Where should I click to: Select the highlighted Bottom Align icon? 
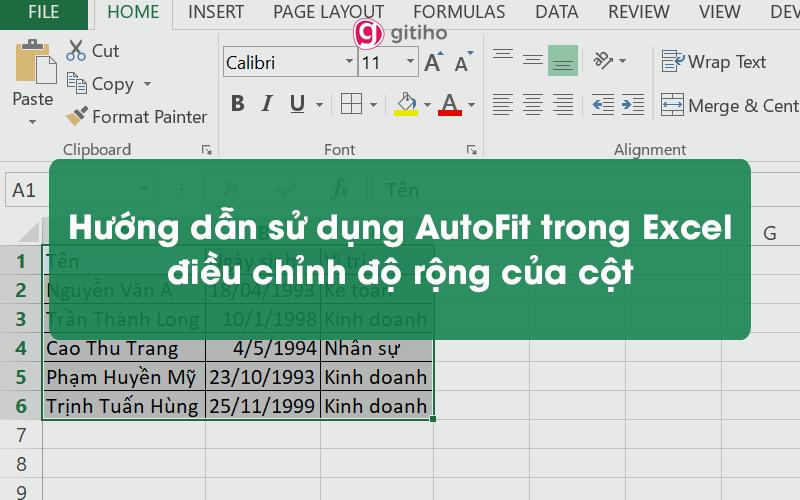563,60
